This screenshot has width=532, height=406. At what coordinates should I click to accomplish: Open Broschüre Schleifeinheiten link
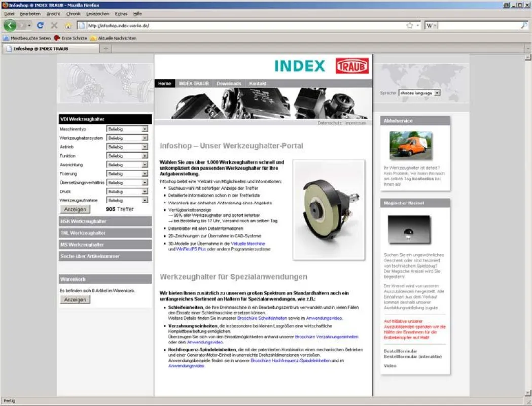(262, 318)
